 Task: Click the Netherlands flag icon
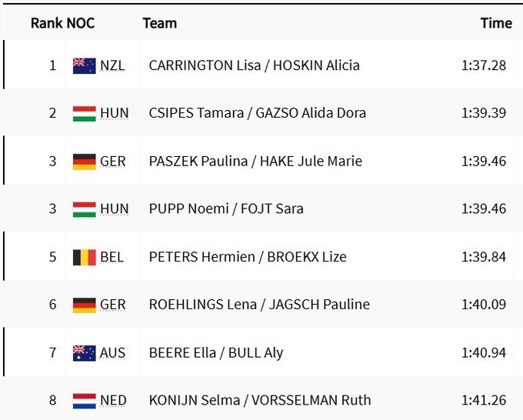coord(84,401)
